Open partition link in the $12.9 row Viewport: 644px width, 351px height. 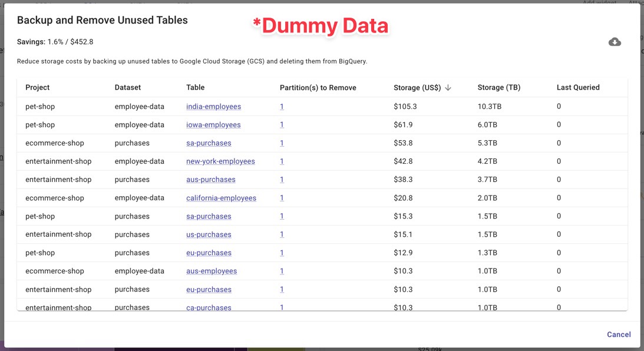point(282,253)
